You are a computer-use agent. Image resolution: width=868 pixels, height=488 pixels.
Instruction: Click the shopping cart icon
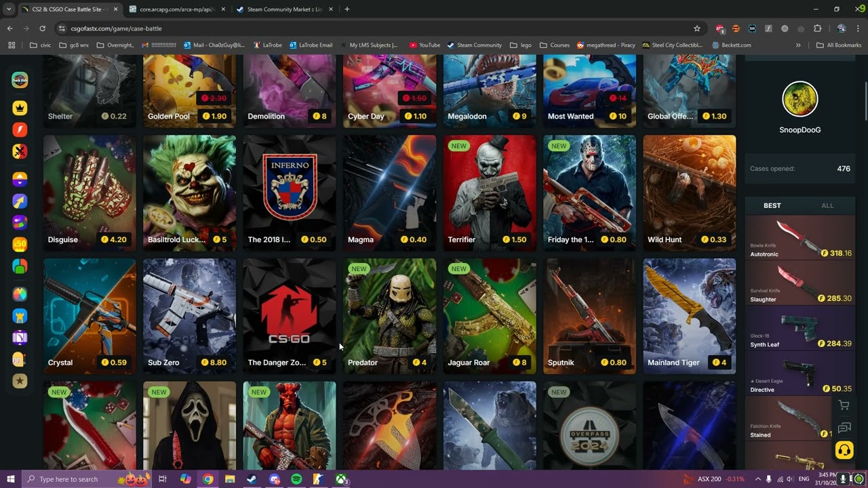pyautogui.click(x=844, y=405)
